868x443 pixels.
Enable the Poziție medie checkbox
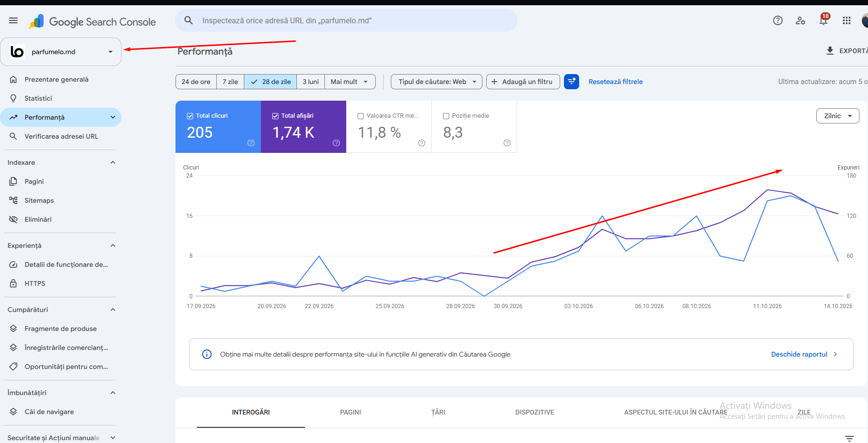pos(446,116)
